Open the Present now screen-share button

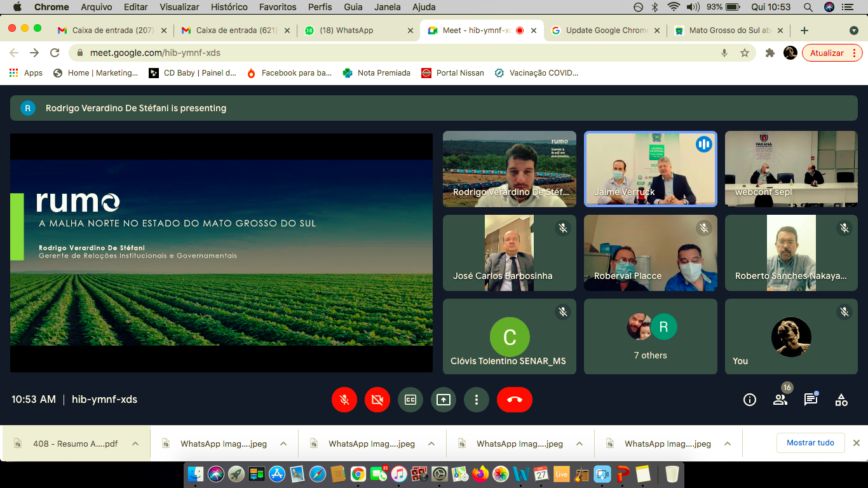(x=443, y=400)
